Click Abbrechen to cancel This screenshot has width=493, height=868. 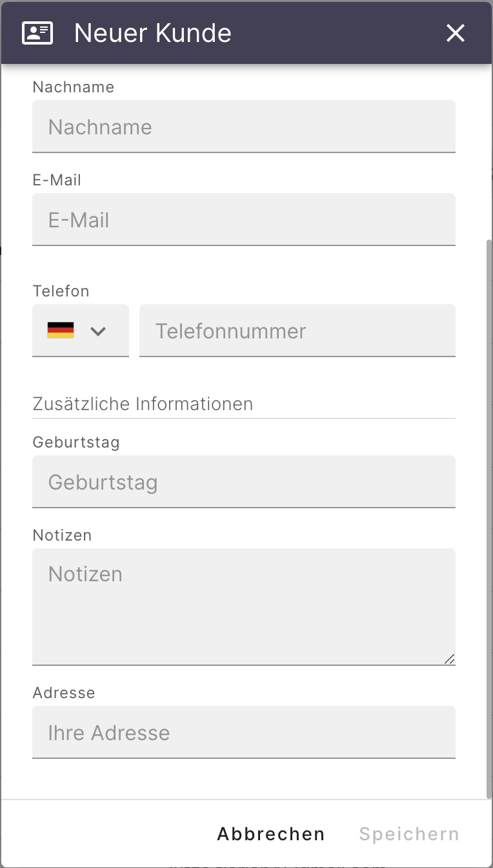point(270,834)
